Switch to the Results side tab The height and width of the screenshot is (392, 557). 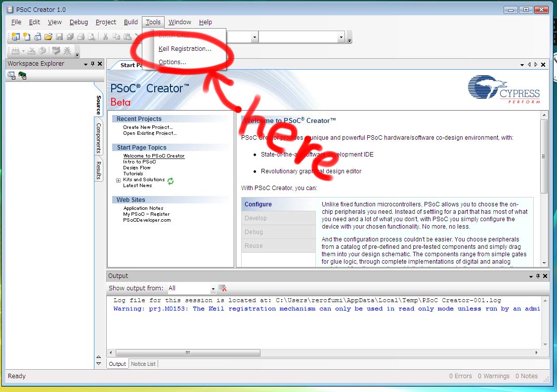pos(99,170)
